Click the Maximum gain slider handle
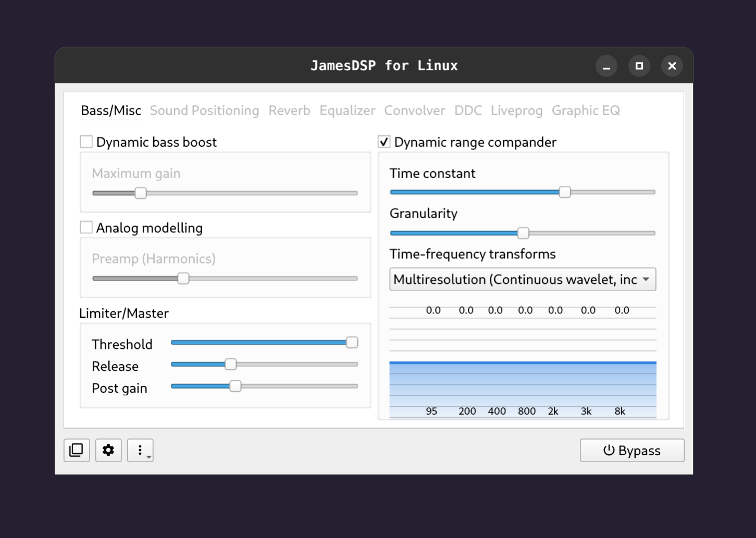This screenshot has width=756, height=538. [141, 193]
